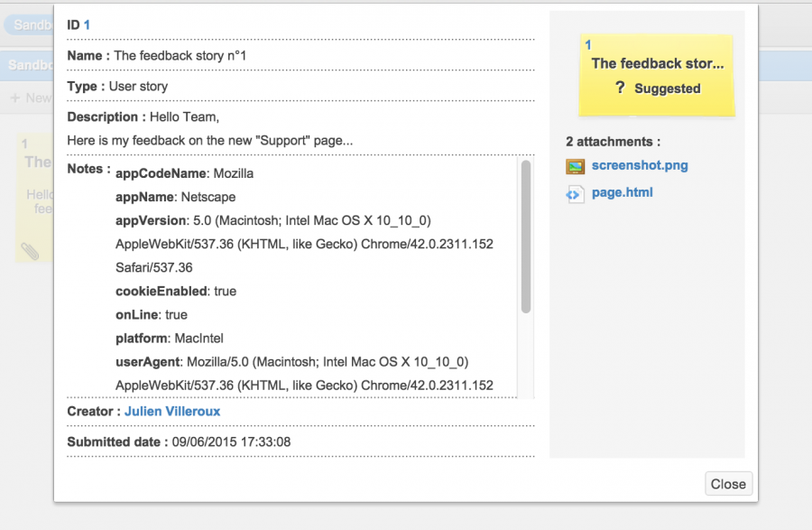
Task: Open page.html attachment link
Action: pyautogui.click(x=622, y=192)
